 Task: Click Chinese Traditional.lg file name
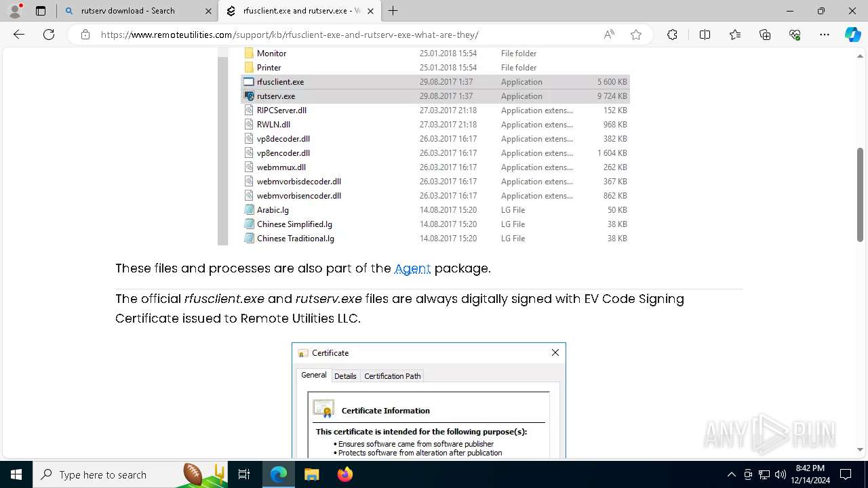[296, 238]
